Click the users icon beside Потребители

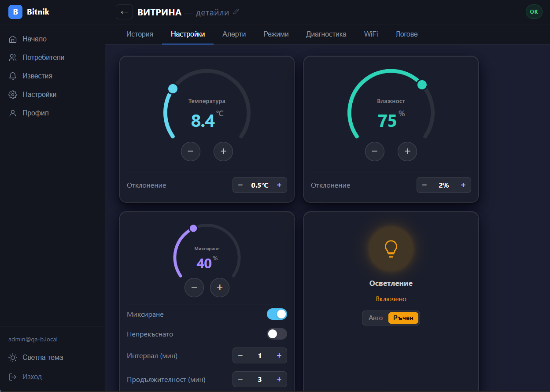pyautogui.click(x=13, y=58)
